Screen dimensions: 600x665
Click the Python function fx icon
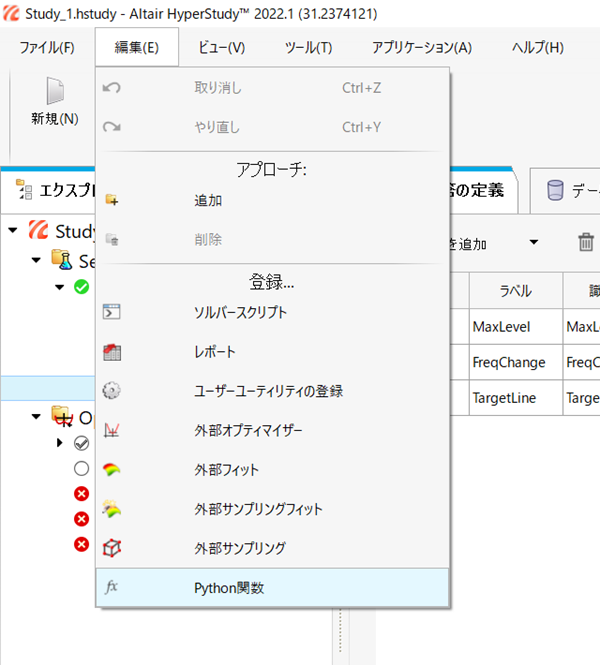(111, 587)
